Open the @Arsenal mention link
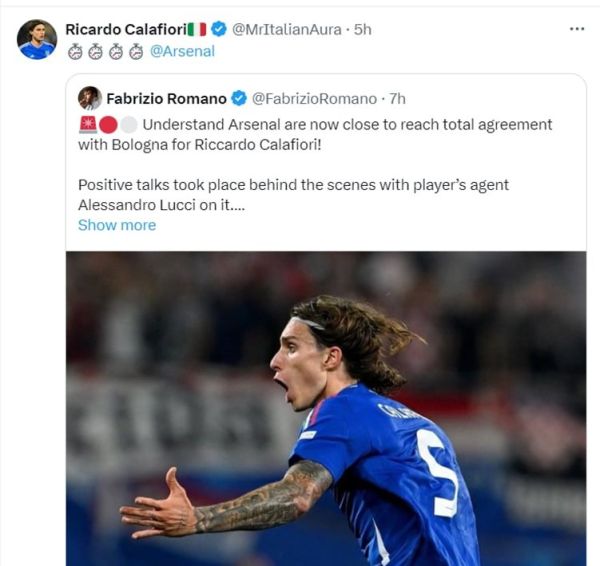The width and height of the screenshot is (600, 566). (x=182, y=51)
